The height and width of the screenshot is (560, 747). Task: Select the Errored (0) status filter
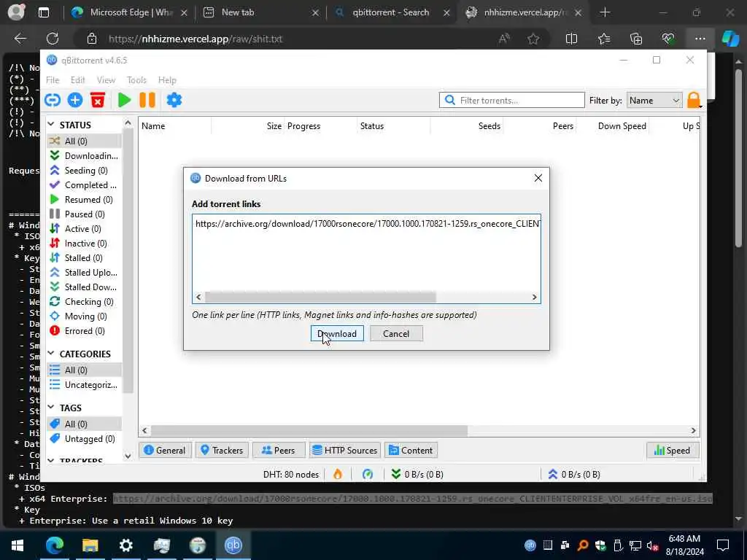85,331
